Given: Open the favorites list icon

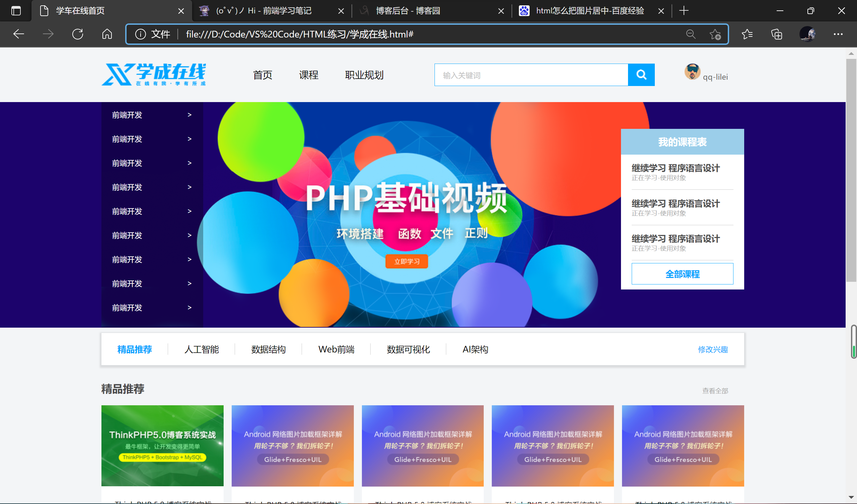Looking at the screenshot, I should [747, 34].
